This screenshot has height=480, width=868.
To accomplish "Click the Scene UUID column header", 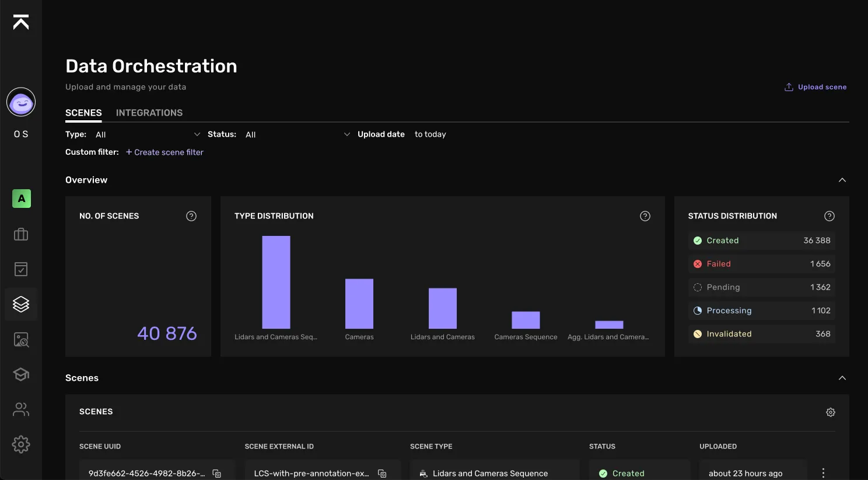I will [100, 447].
